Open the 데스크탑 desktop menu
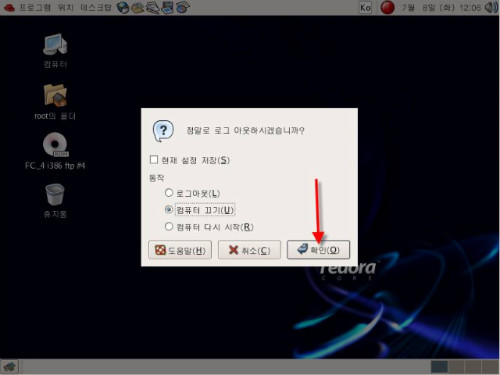Screen dimensions: 500x375 click(x=96, y=7)
